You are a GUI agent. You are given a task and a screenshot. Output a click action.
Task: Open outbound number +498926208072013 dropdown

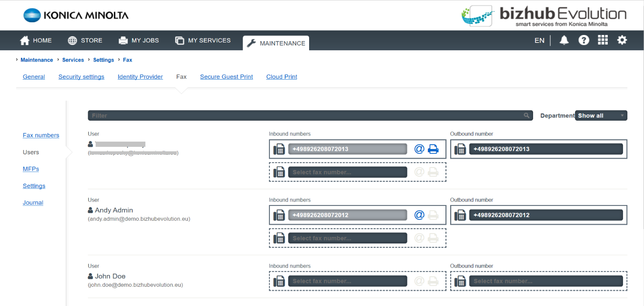click(546, 149)
